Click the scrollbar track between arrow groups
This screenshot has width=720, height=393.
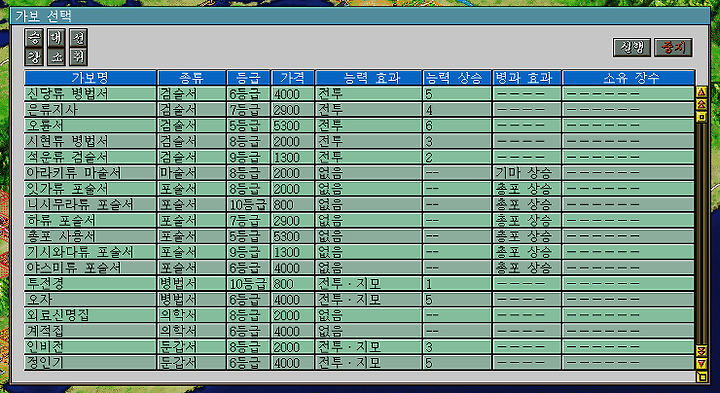click(701, 234)
